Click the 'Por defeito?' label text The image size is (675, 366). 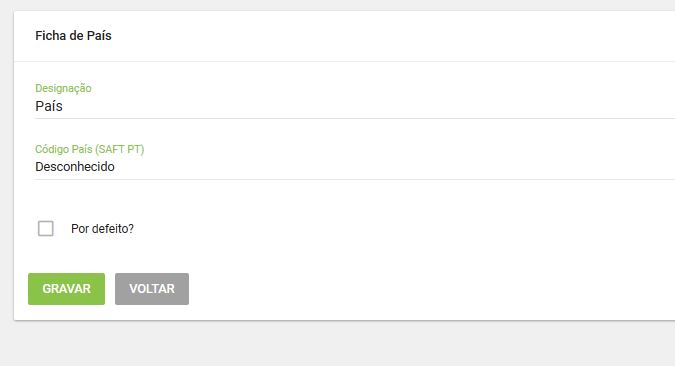pyautogui.click(x=102, y=229)
